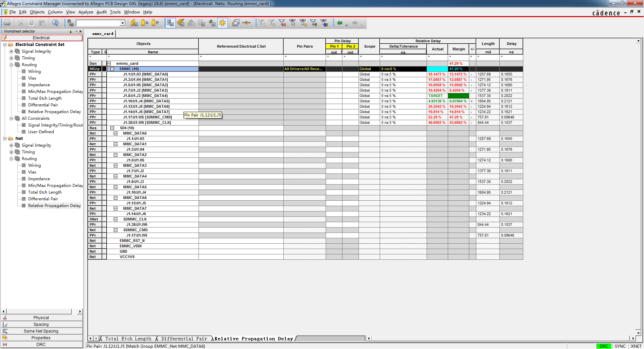Click the Same Net Spacing button
This screenshot has width=644, height=349.
coord(42,331)
